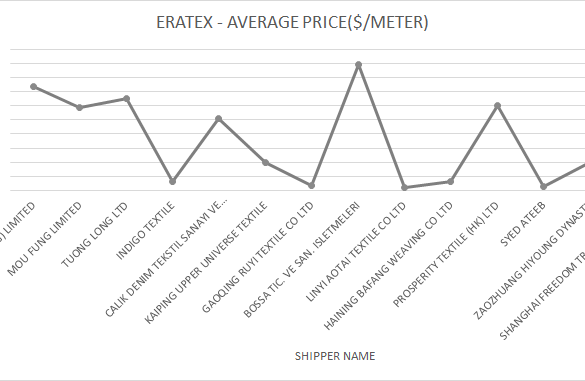
Task: Click the PROSPERITY TEXTILE (HK) data point
Action: coord(497,106)
